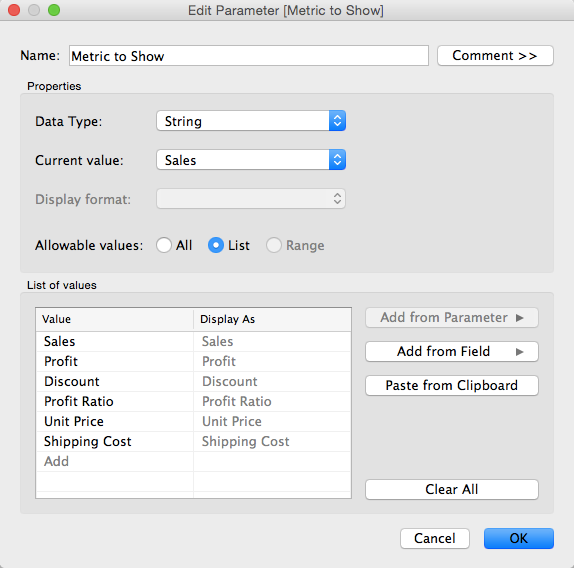Image resolution: width=574 pixels, height=568 pixels.
Task: Click the Name field containing Metric to Show
Action: point(249,56)
